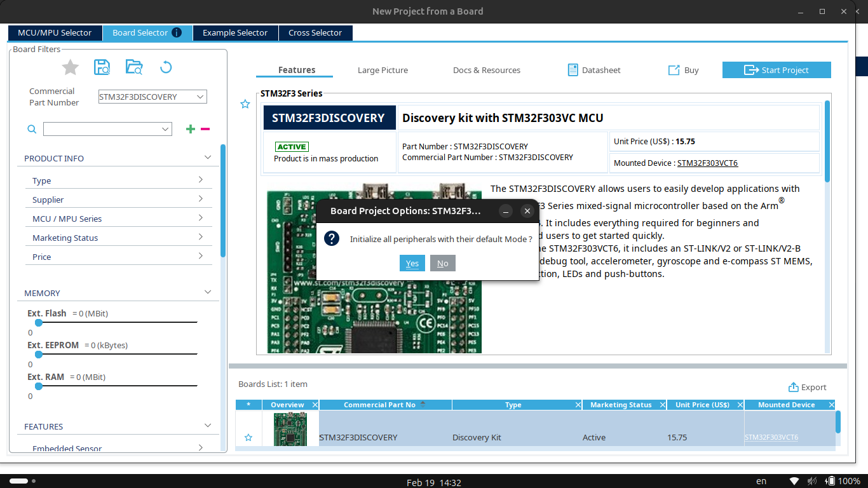This screenshot has height=488, width=868.
Task: Click the Start Project button
Action: (776, 70)
